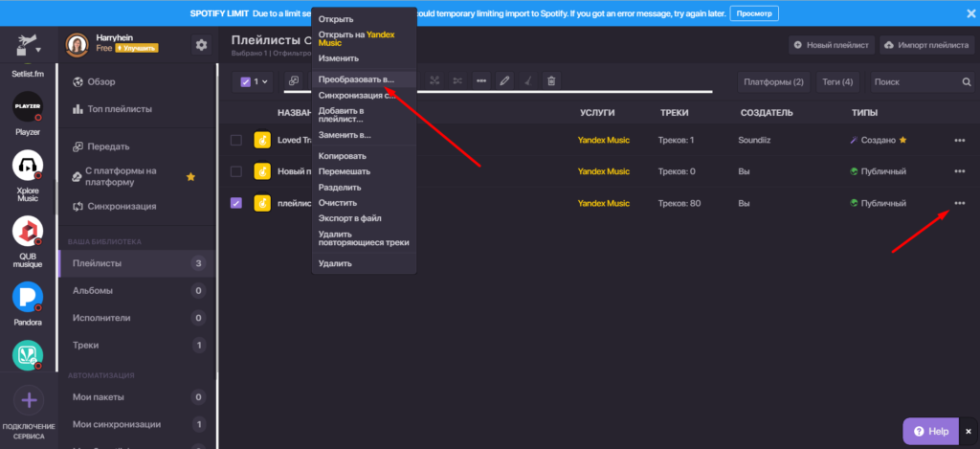This screenshot has height=449, width=980.
Task: Click the Импорт плейлиста button
Action: click(x=924, y=45)
